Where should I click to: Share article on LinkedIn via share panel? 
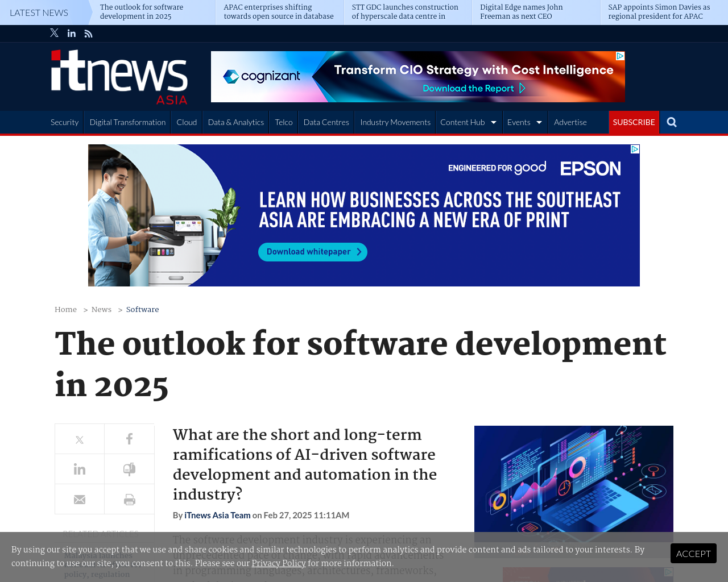[80, 469]
